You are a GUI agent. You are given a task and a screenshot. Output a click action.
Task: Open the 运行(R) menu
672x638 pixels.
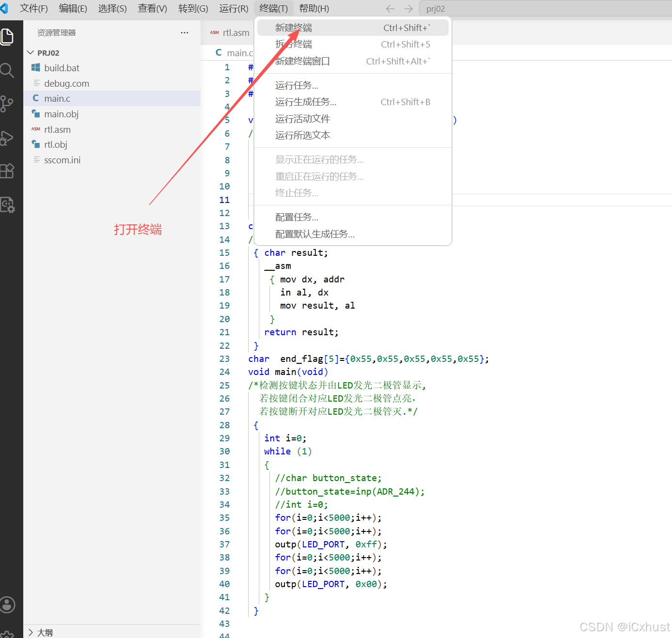click(x=234, y=9)
